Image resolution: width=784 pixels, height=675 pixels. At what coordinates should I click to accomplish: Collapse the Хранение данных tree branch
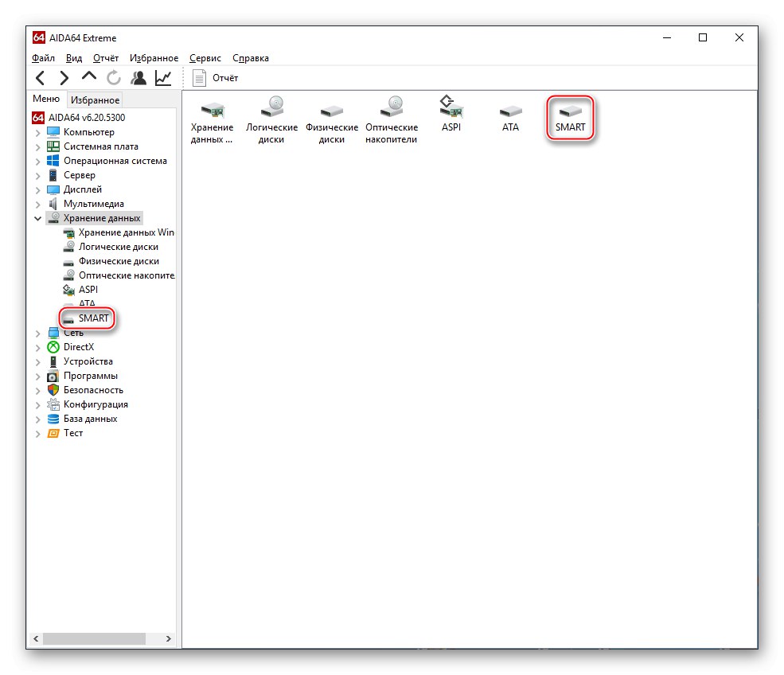37,217
